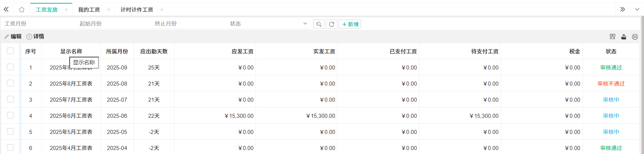This screenshot has height=154, width=644.
Task: Click the refresh icon button
Action: point(331,24)
